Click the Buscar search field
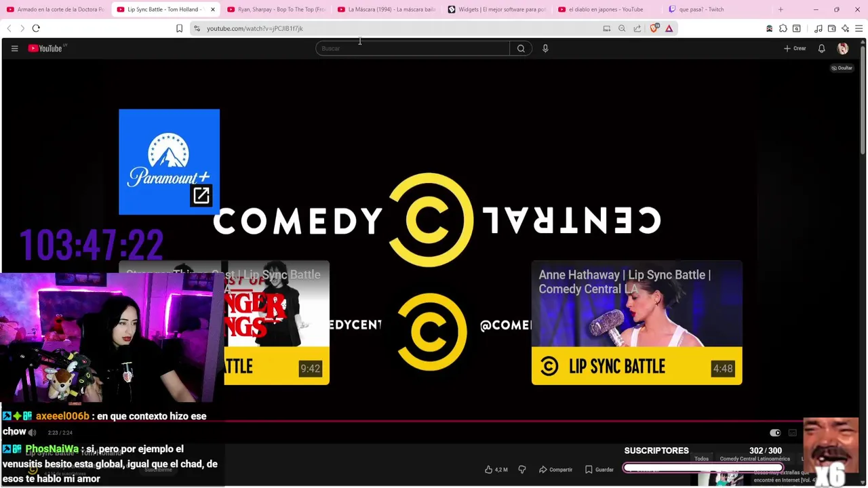 (412, 48)
